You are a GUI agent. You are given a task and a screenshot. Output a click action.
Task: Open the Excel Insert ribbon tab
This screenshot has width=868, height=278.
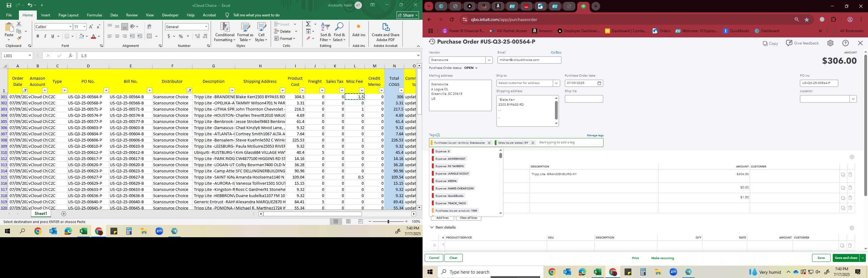click(45, 15)
